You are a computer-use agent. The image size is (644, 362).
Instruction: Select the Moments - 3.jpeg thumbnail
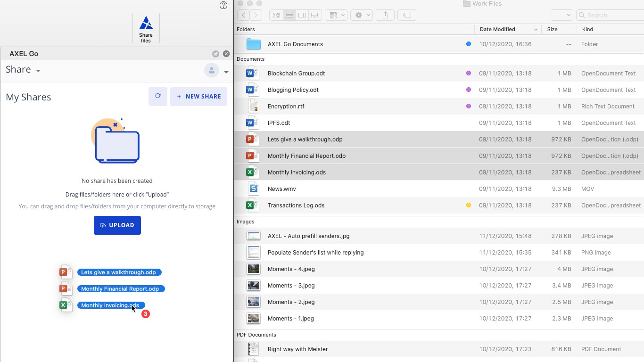(253, 285)
